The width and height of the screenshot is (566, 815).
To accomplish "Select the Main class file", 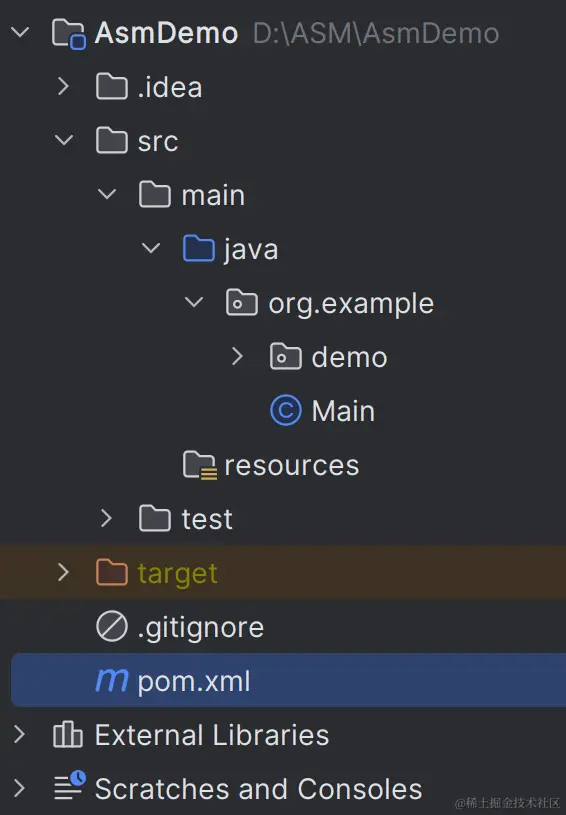I will [x=343, y=411].
